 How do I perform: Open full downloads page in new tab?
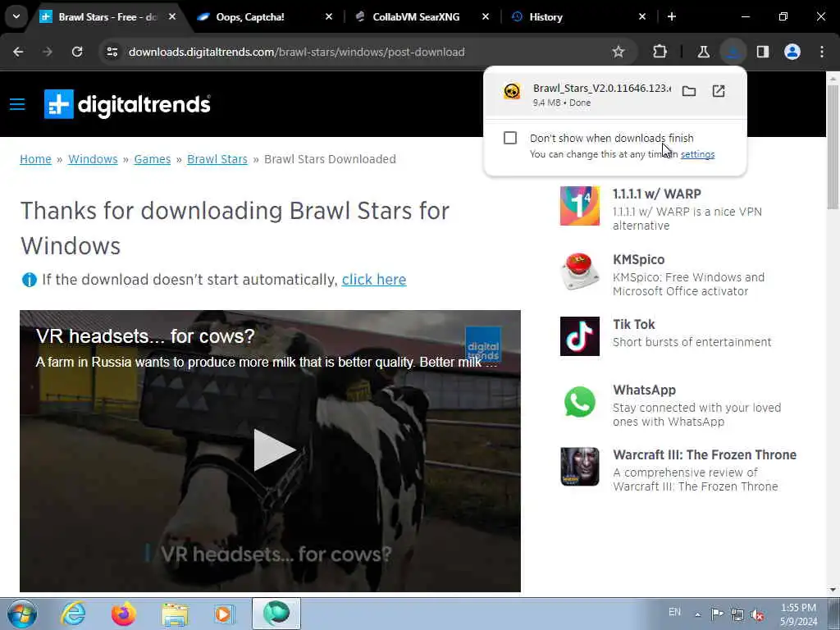click(719, 91)
